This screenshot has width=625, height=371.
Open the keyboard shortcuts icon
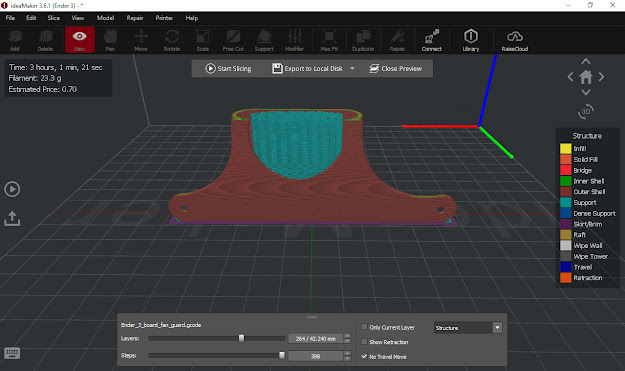tap(12, 353)
